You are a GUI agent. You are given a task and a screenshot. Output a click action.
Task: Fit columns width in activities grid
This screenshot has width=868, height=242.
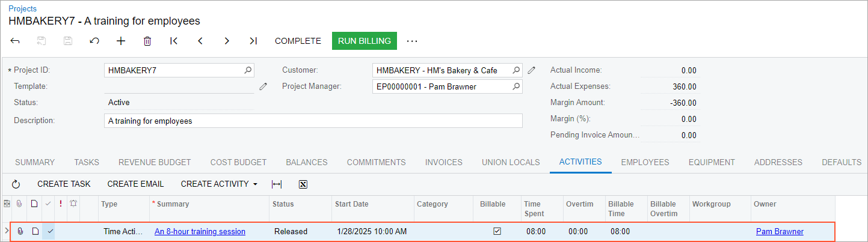pyautogui.click(x=277, y=184)
